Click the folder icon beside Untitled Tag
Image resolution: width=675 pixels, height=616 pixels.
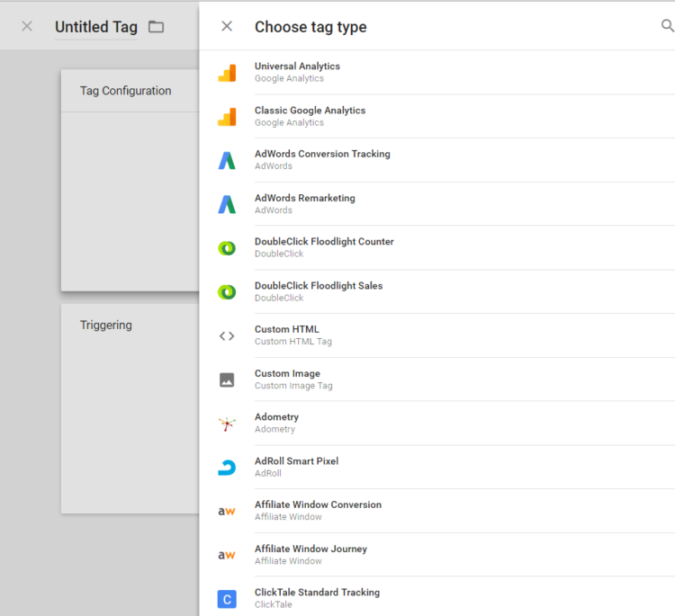pyautogui.click(x=157, y=27)
